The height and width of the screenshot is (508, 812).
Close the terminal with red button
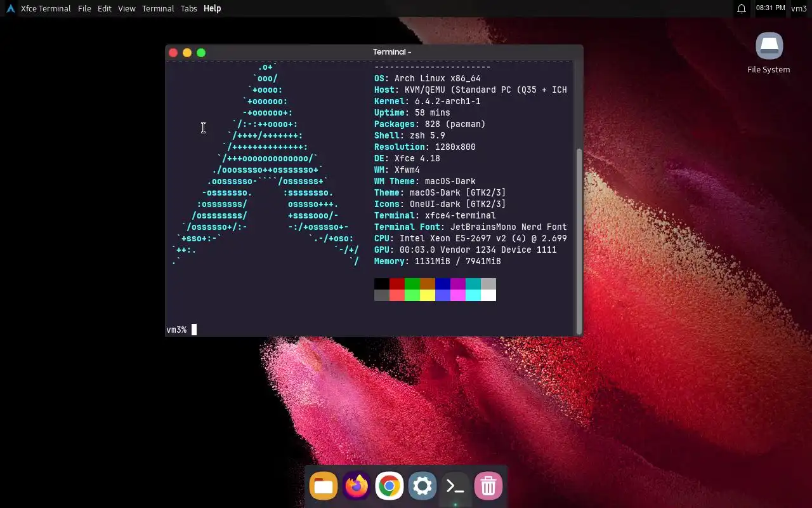tap(173, 53)
